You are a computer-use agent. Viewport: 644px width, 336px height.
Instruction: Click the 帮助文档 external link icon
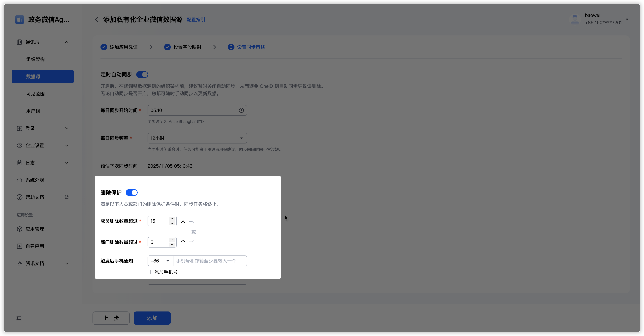pos(66,197)
